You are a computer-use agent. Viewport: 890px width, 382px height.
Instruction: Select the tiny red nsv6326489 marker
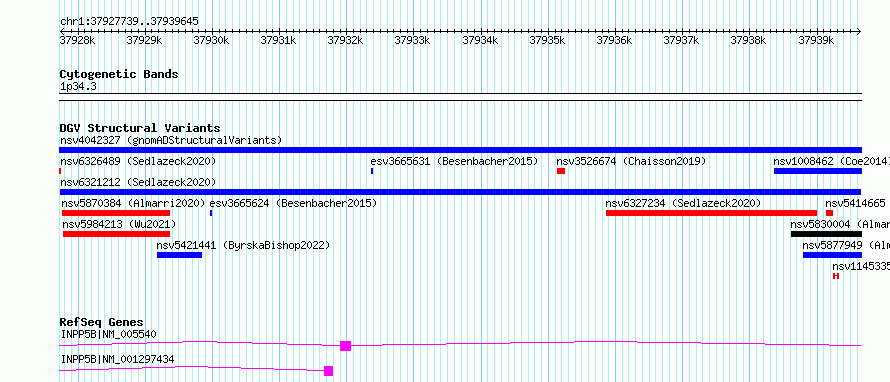point(60,171)
